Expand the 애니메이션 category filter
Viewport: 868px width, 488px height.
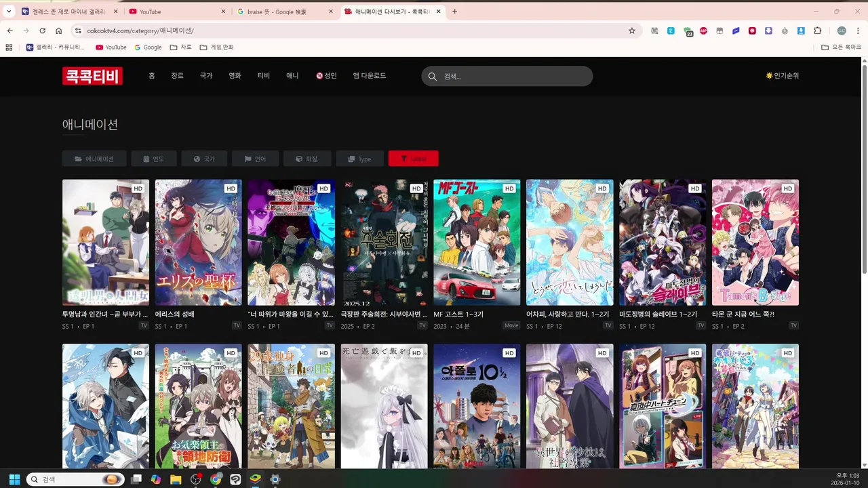(94, 159)
